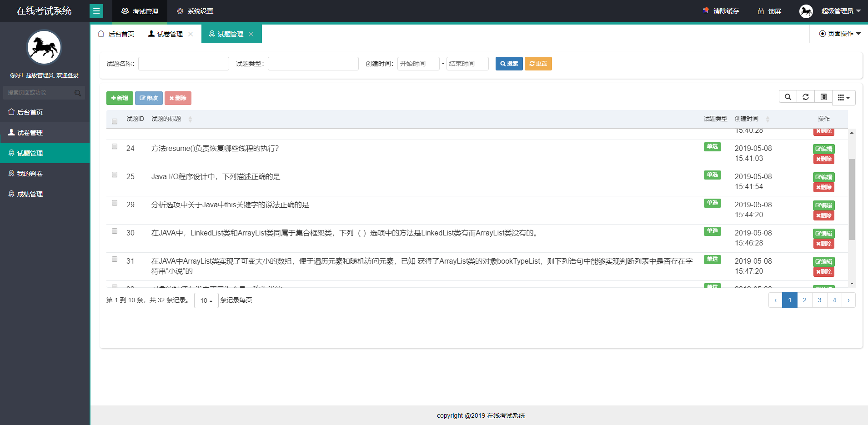Click 编辑 for question ID 30
This screenshot has height=425, width=868.
(x=824, y=234)
